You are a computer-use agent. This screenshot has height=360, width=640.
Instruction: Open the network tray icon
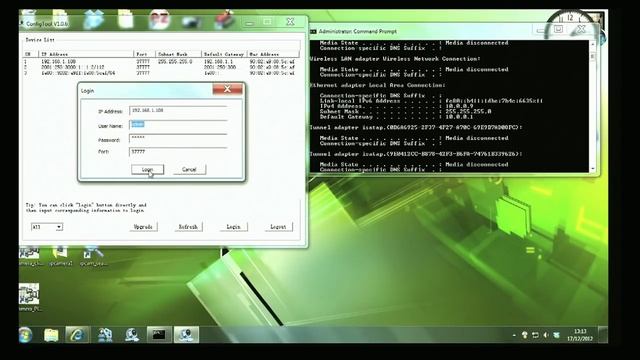[535, 335]
